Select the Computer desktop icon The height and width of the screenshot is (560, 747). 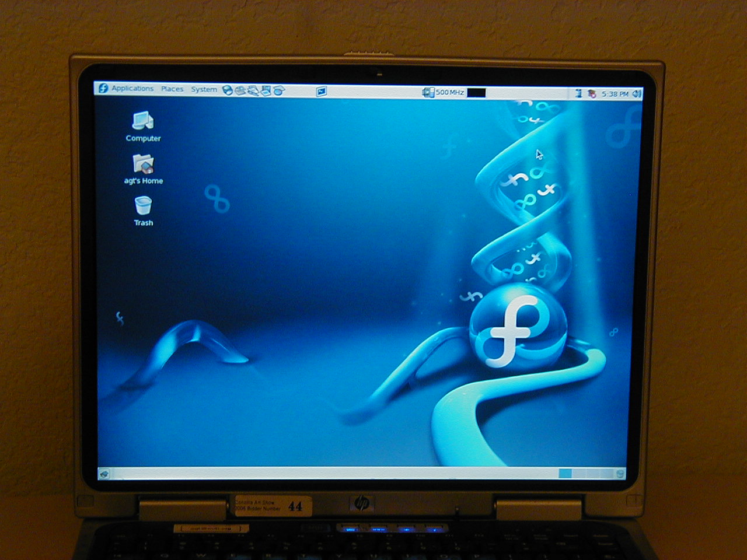click(143, 127)
